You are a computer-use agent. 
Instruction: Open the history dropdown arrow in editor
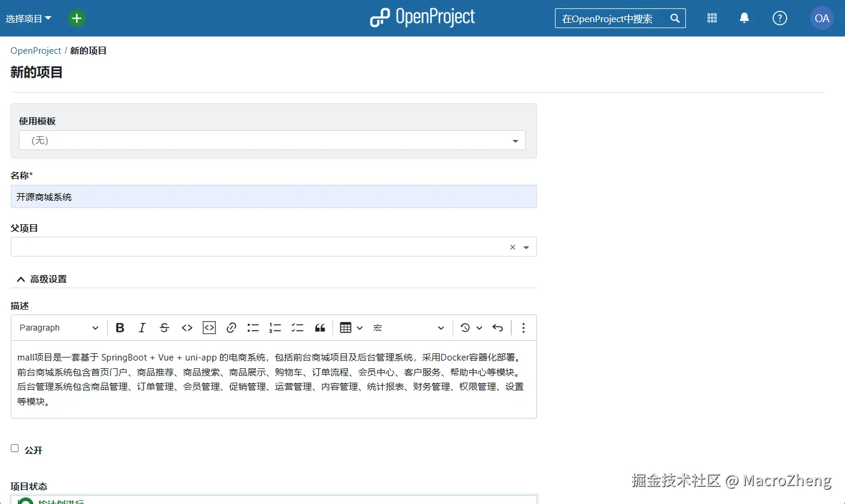(x=479, y=328)
